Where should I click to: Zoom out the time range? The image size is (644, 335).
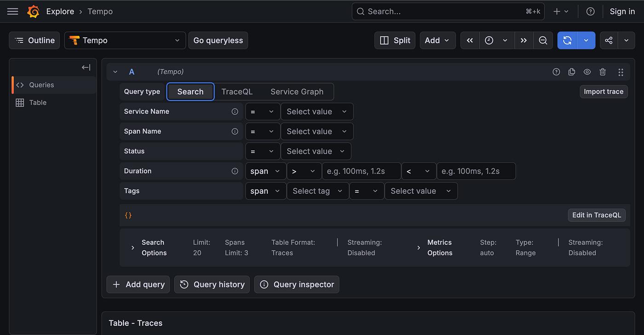pyautogui.click(x=543, y=40)
